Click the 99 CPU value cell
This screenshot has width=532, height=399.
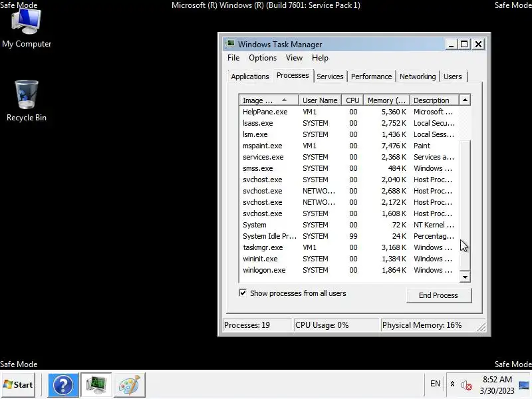(353, 236)
